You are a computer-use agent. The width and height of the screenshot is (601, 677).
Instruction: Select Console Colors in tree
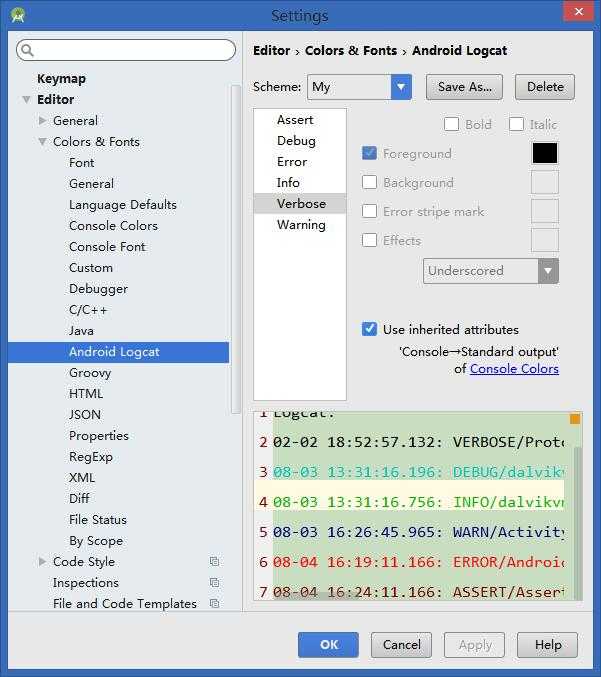[114, 226]
